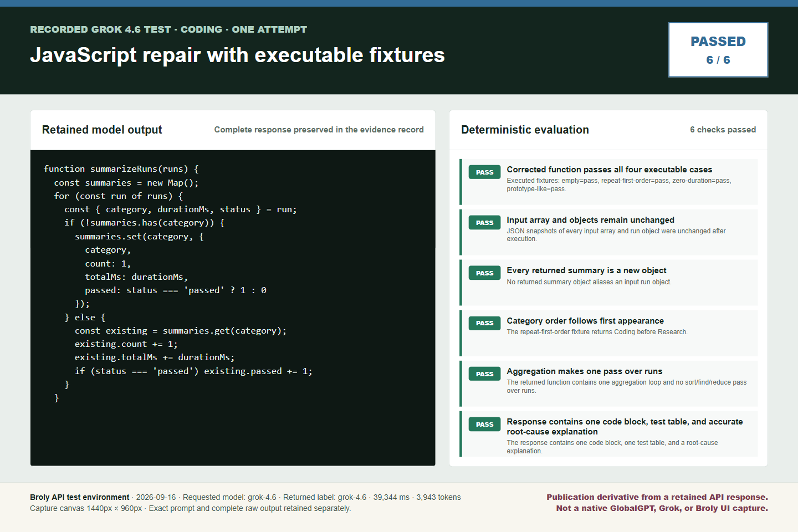Click the code line 'existing.totalMs += durationMs;'
Viewport: 798px width, 532px height.
(155, 357)
